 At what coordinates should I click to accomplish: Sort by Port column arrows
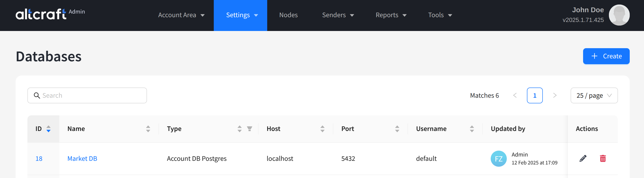[x=397, y=129]
